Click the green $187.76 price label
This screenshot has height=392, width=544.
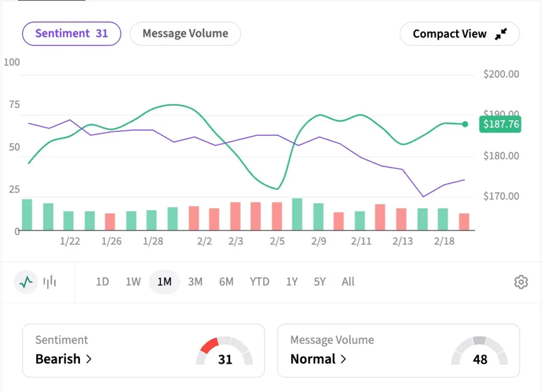click(x=500, y=125)
